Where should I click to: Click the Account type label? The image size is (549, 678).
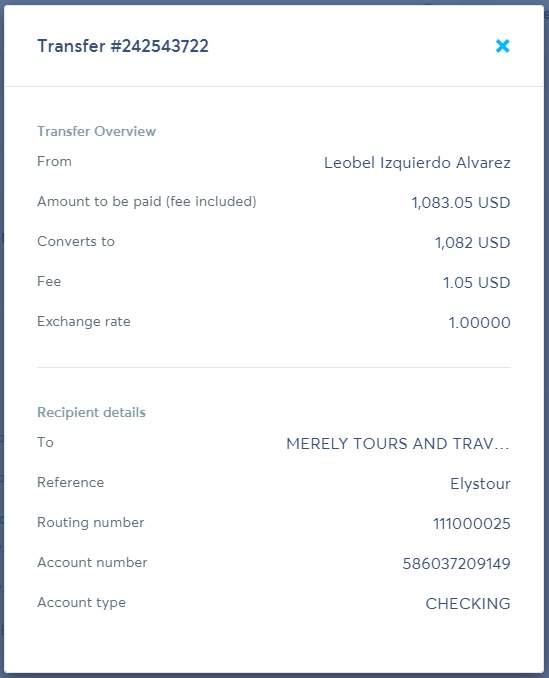click(x=82, y=602)
